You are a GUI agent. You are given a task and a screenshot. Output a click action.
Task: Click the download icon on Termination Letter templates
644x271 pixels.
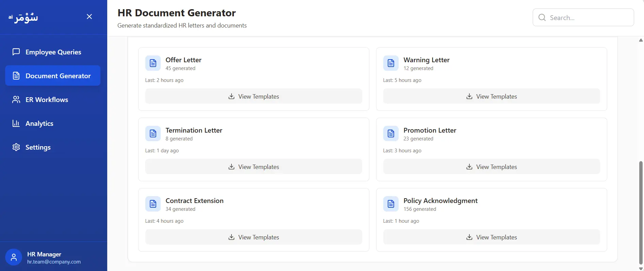point(231,167)
